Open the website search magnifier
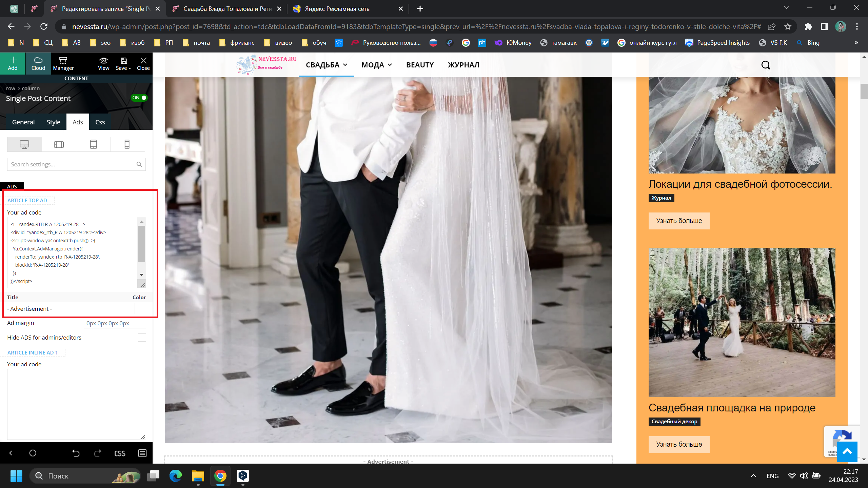This screenshot has width=868, height=488. [x=766, y=65]
